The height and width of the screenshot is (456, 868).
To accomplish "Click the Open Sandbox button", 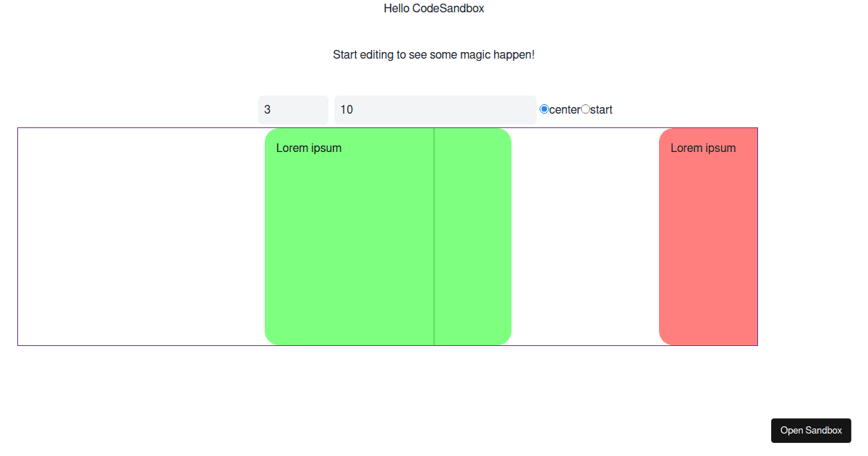I will click(x=811, y=430).
